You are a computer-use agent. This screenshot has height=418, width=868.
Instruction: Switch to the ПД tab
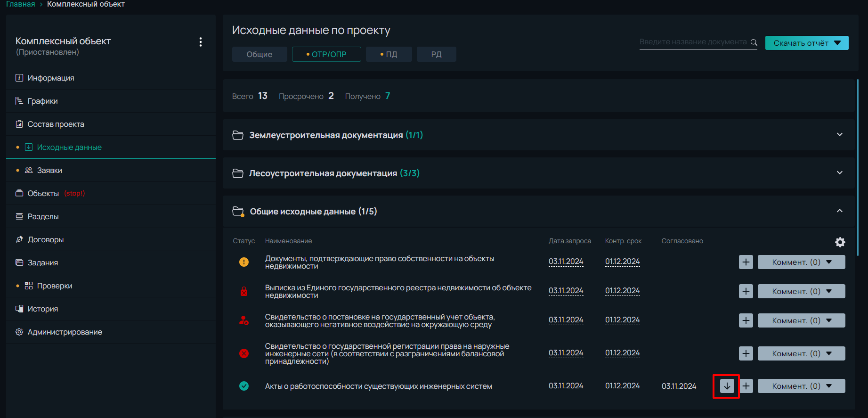tap(389, 54)
